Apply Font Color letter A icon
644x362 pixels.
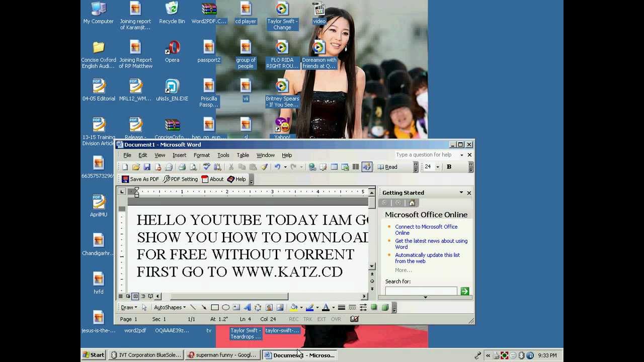tap(326, 307)
